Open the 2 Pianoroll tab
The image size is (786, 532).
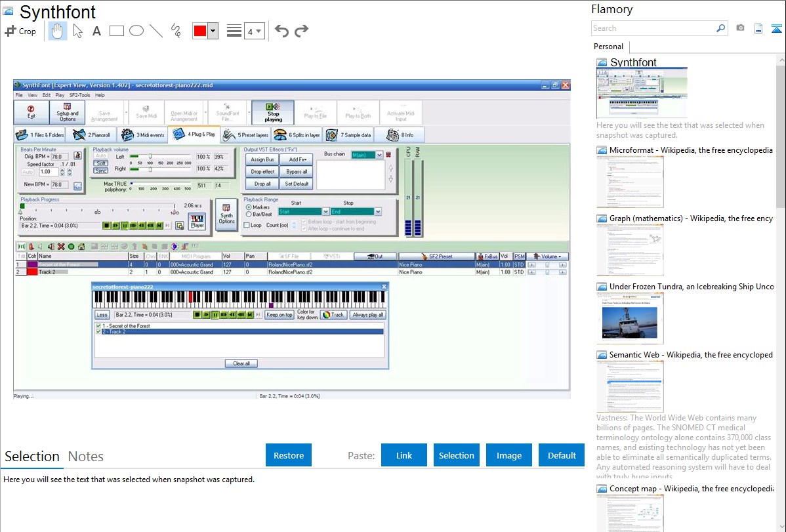coord(91,135)
